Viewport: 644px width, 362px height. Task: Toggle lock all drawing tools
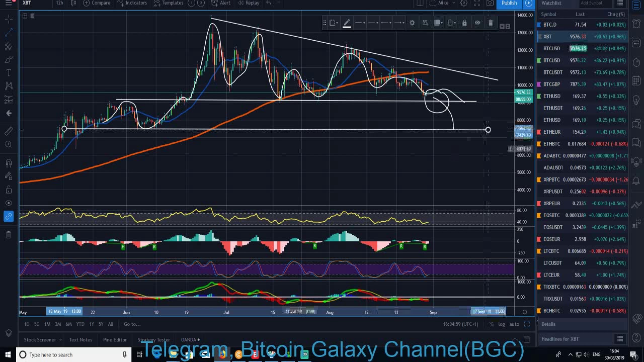(x=9, y=190)
